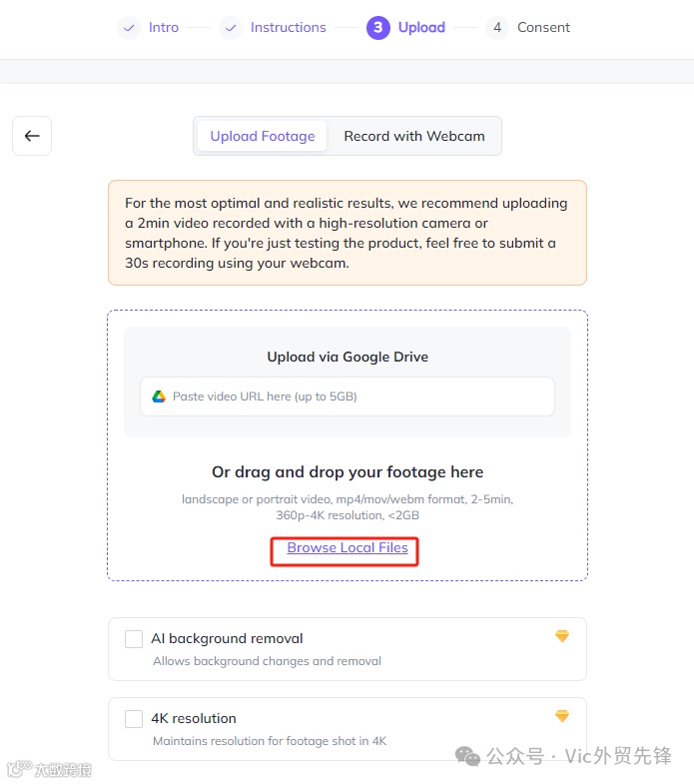Click the Intro step checkmark icon
This screenshot has height=784, width=694.
point(128,28)
